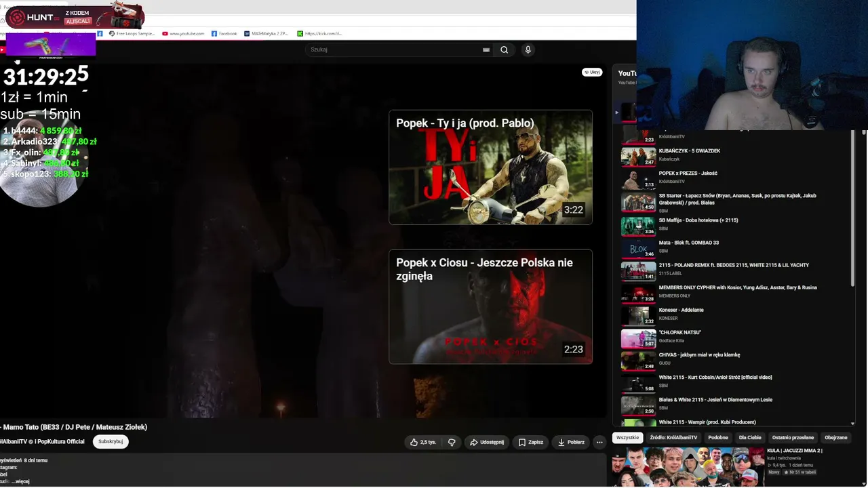This screenshot has height=488, width=868.
Task: Click channel name Kubańczyk in playlist
Action: click(669, 159)
